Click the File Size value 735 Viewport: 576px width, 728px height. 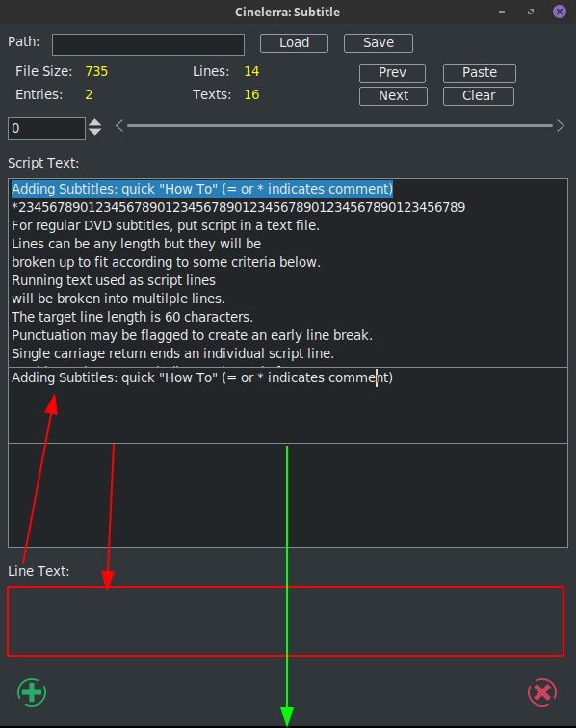coord(96,71)
